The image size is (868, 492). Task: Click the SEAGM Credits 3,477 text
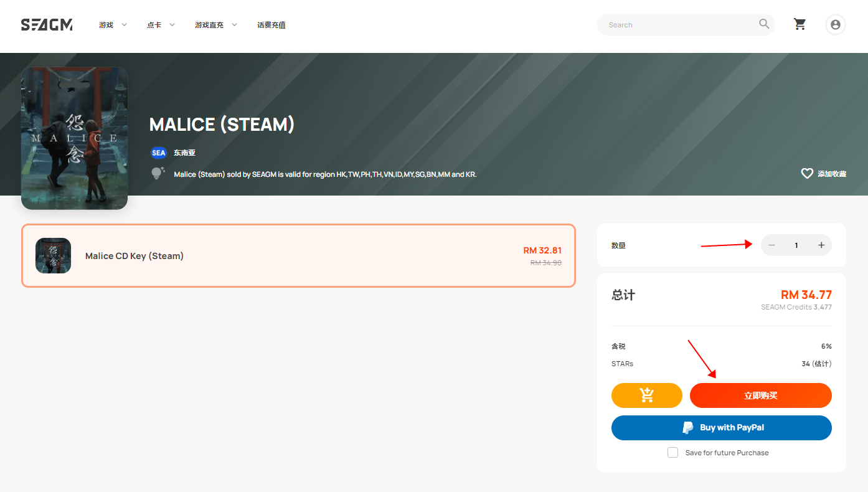(x=796, y=307)
